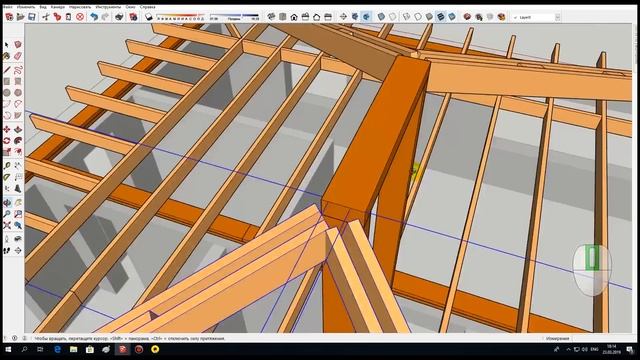The width and height of the screenshot is (640, 360).
Task: Activate the Eraser tool
Action: click(18, 56)
